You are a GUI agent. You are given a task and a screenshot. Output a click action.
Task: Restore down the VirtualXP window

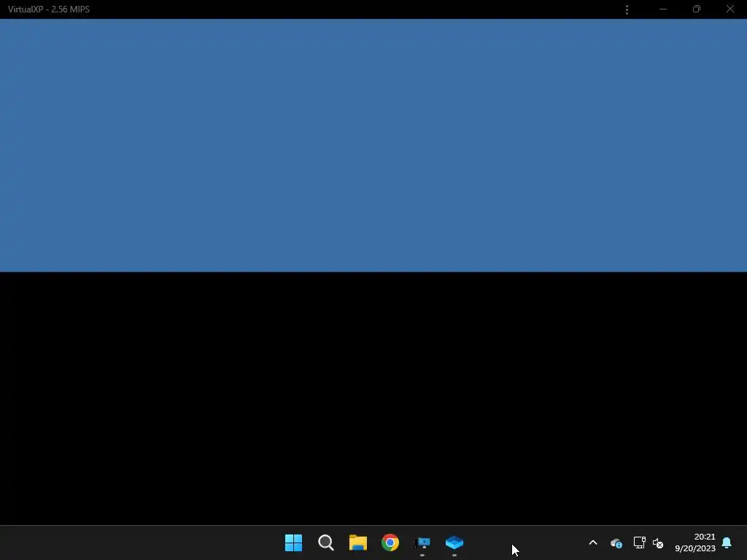coord(697,9)
